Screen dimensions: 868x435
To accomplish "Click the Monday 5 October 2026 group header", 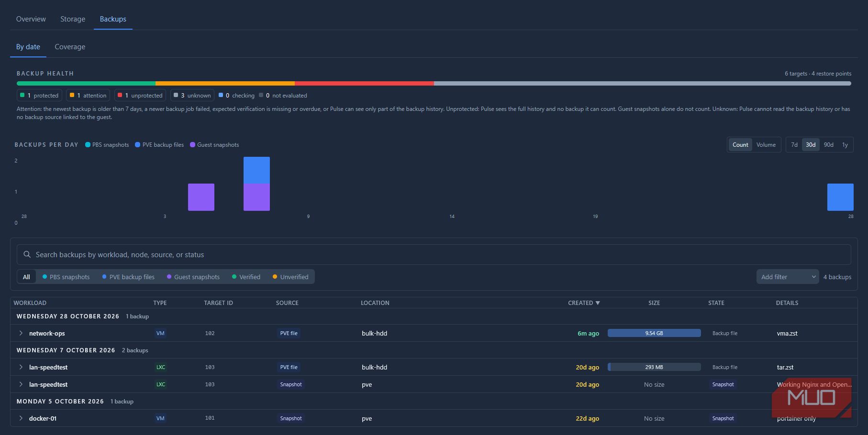I will [434, 402].
